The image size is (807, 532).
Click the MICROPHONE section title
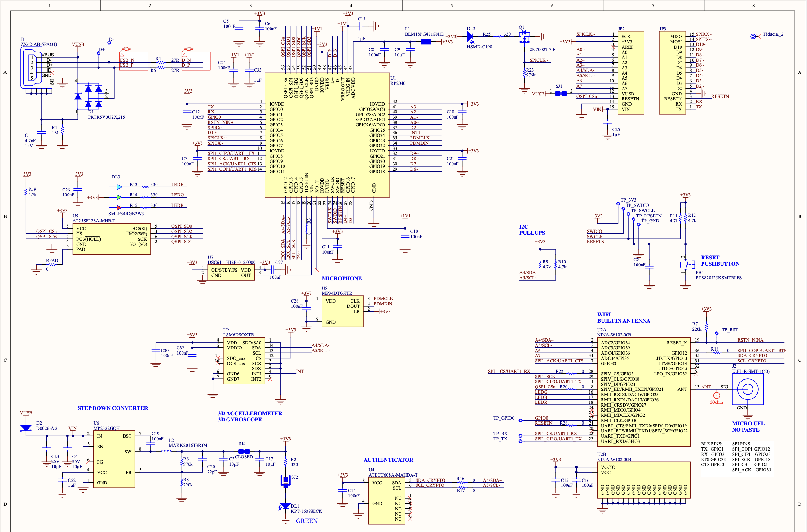[x=342, y=279]
